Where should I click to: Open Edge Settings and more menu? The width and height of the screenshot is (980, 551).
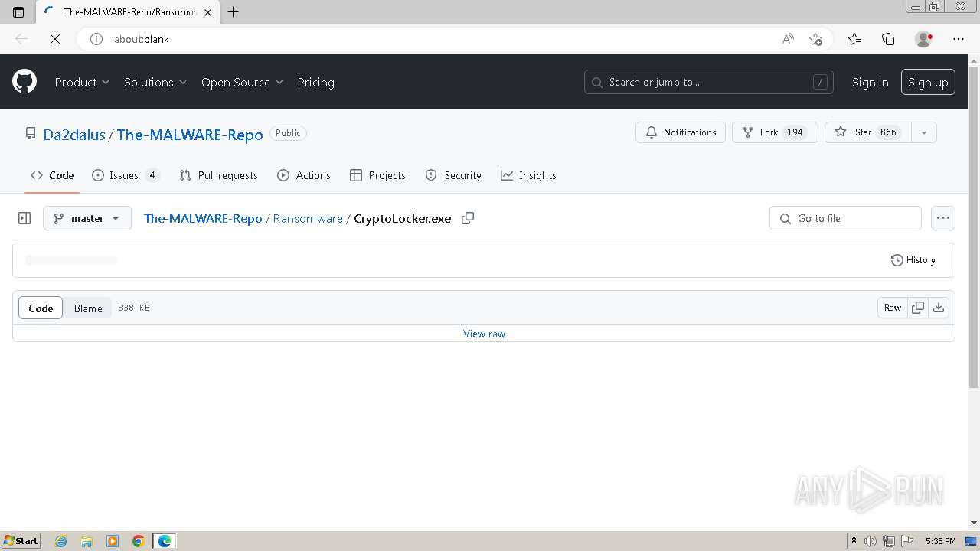click(959, 39)
